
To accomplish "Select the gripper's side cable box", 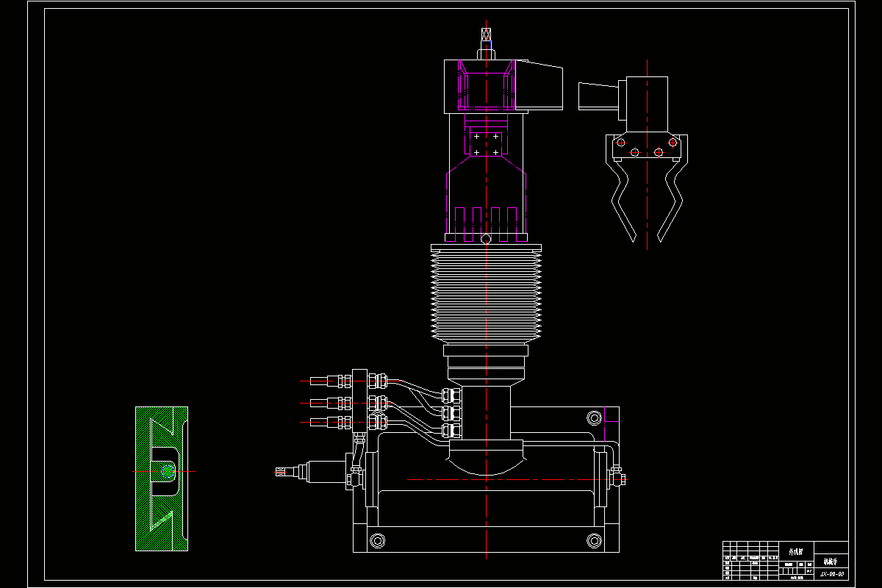I will (600, 98).
